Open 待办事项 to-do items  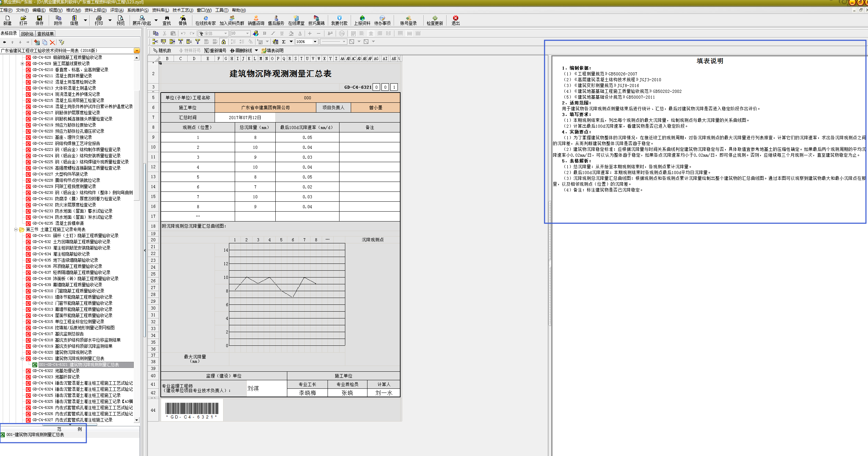tap(382, 20)
